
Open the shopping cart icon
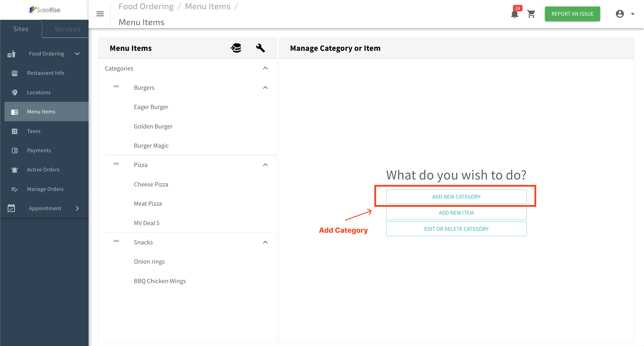[x=531, y=14]
